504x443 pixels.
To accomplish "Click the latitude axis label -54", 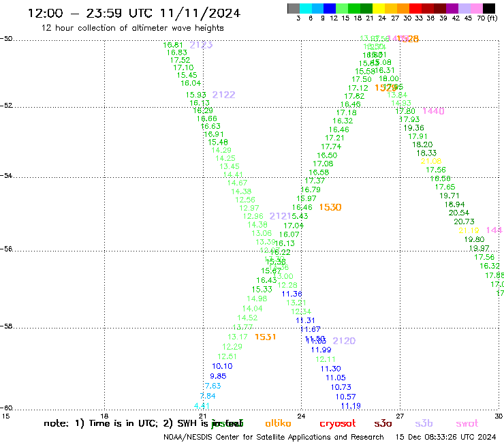I will (6, 176).
